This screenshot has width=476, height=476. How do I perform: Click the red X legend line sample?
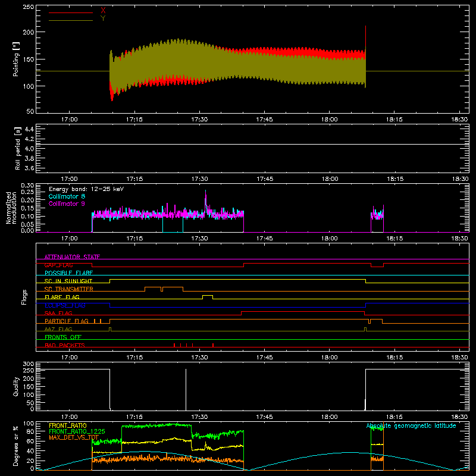click(71, 12)
